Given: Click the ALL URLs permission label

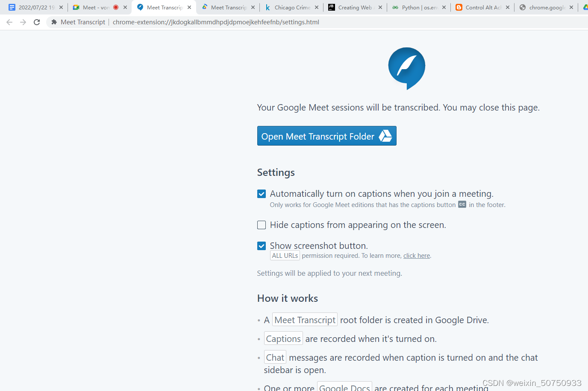Looking at the screenshot, I should [x=285, y=256].
